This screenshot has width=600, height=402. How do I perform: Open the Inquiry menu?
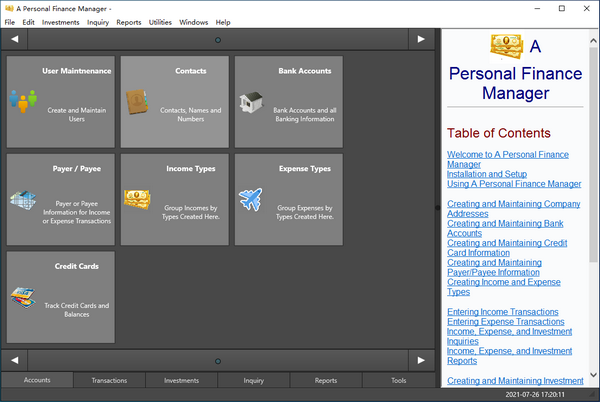click(98, 22)
